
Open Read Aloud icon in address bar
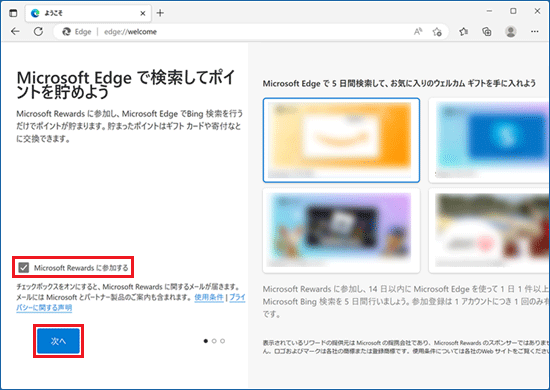point(418,32)
